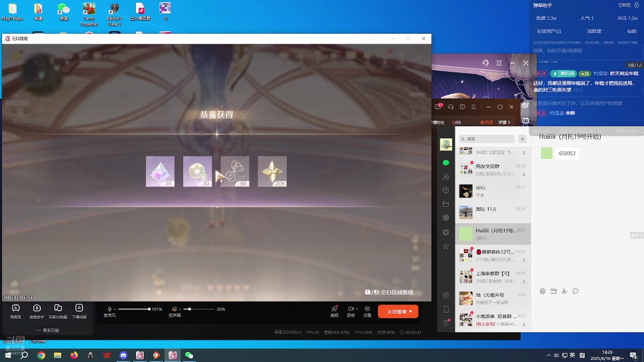
Task: Click WeChat profile avatar
Action: (x=446, y=144)
